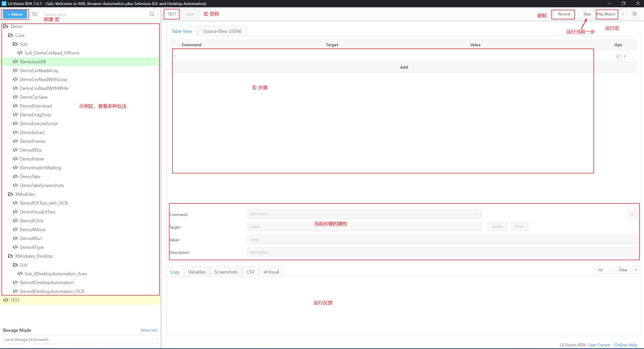Open the All filter dropdown above logs
644x349 pixels.
click(605, 270)
